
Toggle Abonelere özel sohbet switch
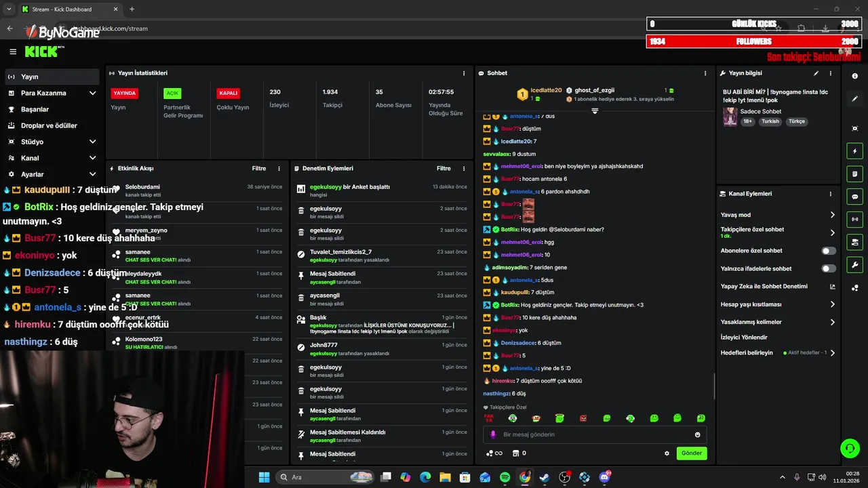pyautogui.click(x=829, y=251)
